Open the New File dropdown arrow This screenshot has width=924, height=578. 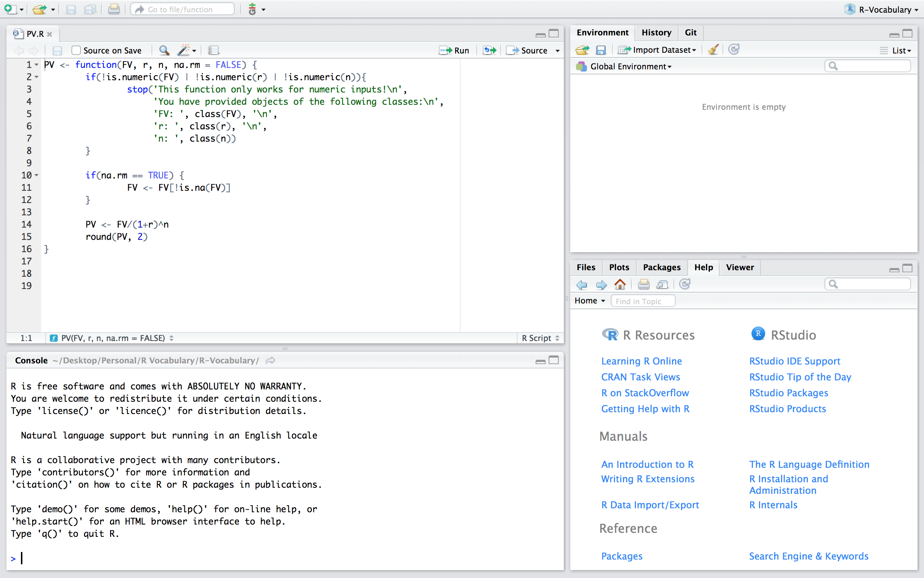pyautogui.click(x=21, y=9)
